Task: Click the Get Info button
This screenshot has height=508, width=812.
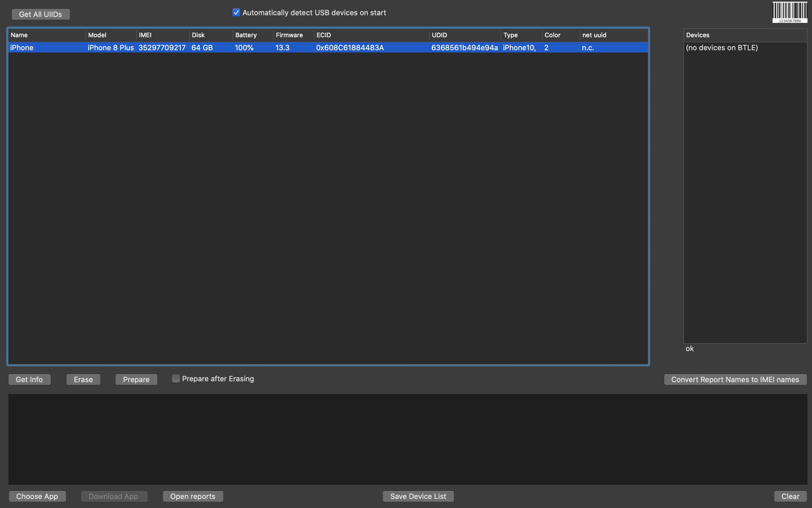Action: (x=29, y=379)
